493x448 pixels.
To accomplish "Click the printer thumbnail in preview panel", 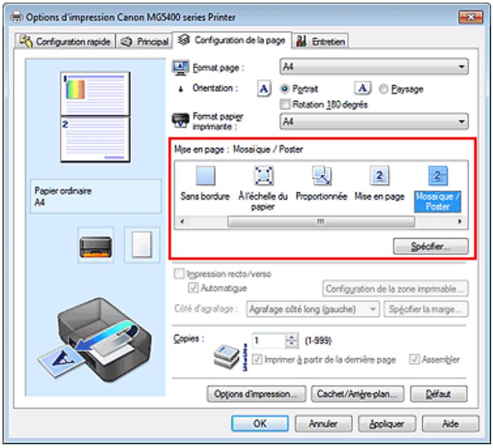I will [x=96, y=245].
